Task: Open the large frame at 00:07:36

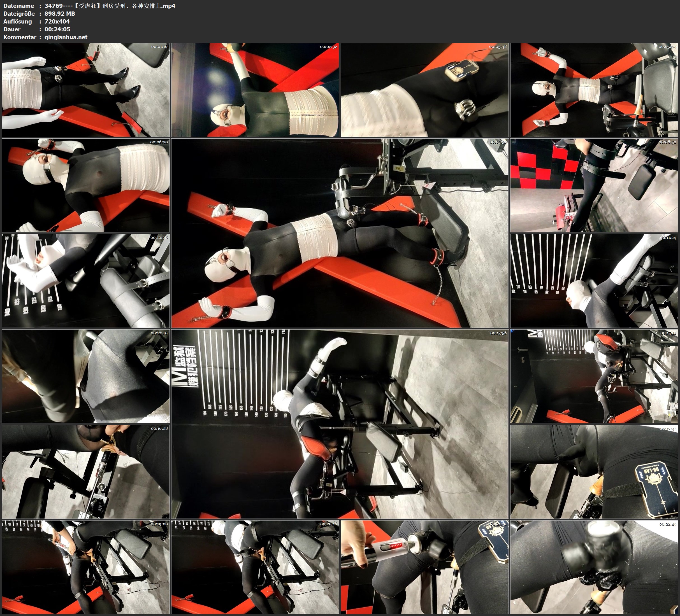Action: coord(340,233)
